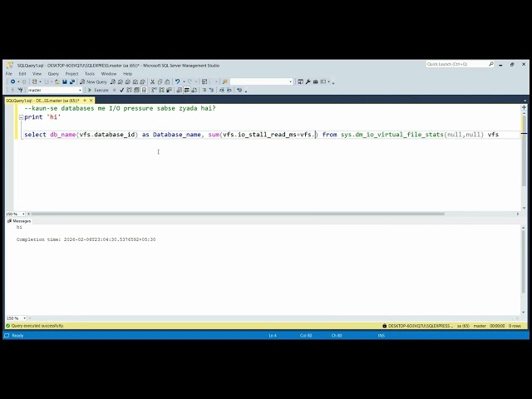Click the Increase Indent icon
Screen dimensions: 532x399
point(229,91)
